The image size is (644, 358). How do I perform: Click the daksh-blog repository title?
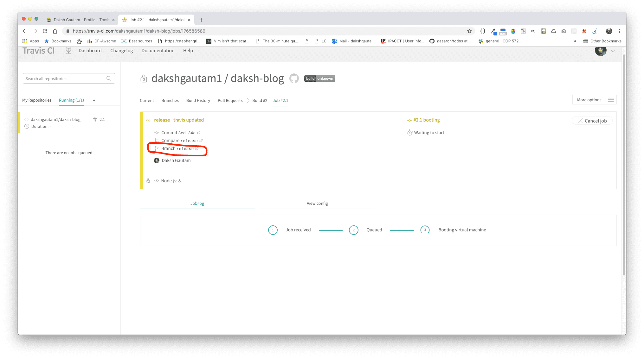257,78
